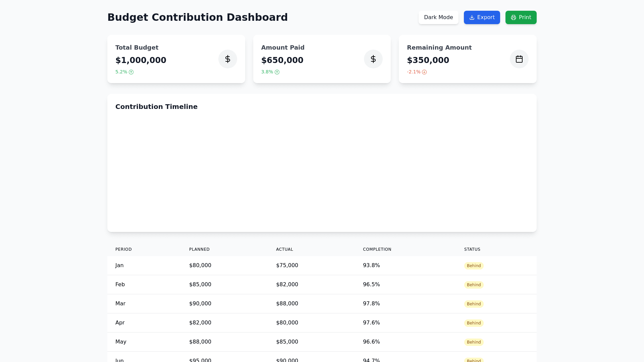The height and width of the screenshot is (362, 644).
Task: Click the Status column header
Action: tap(472, 249)
